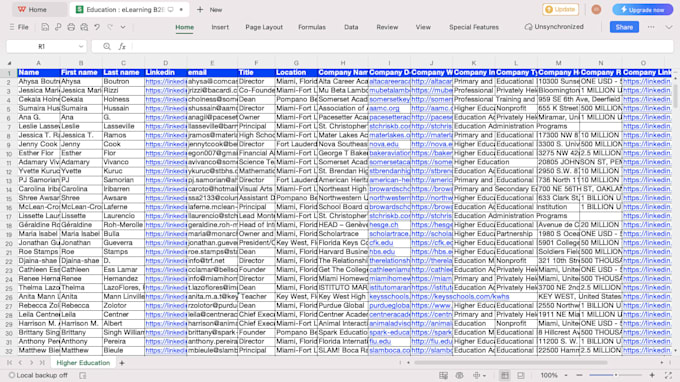Click the Update button
Screen dimensions: 680x382
(560, 9)
